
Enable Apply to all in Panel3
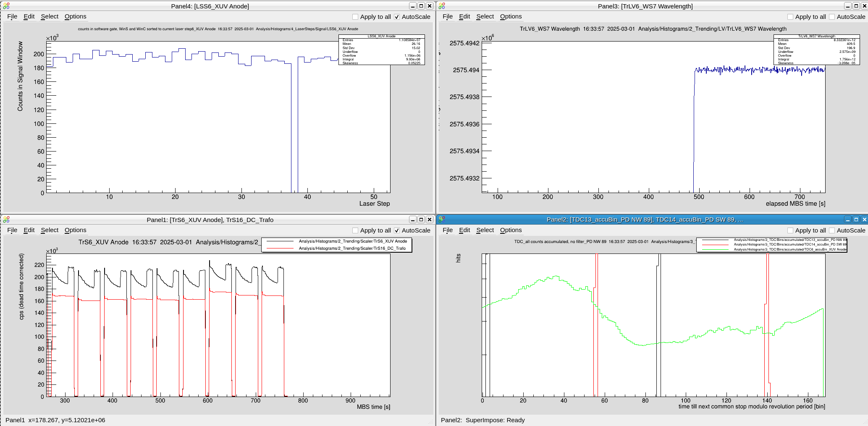(x=790, y=17)
